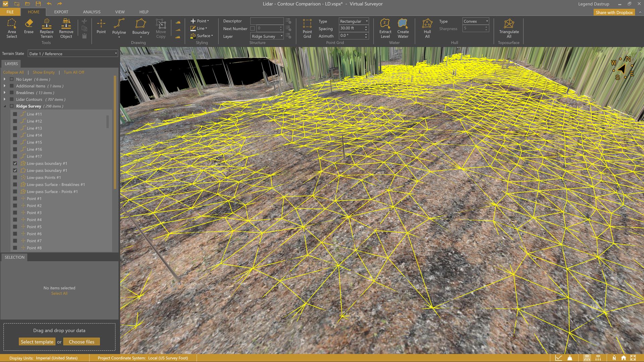Click the Descriptor input field

tap(267, 21)
